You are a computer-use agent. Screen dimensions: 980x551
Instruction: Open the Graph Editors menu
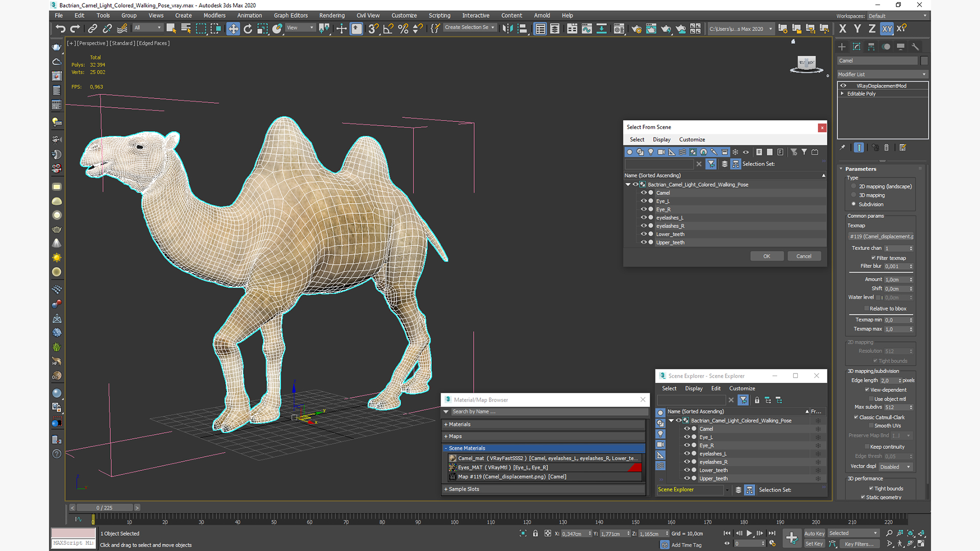coord(290,15)
